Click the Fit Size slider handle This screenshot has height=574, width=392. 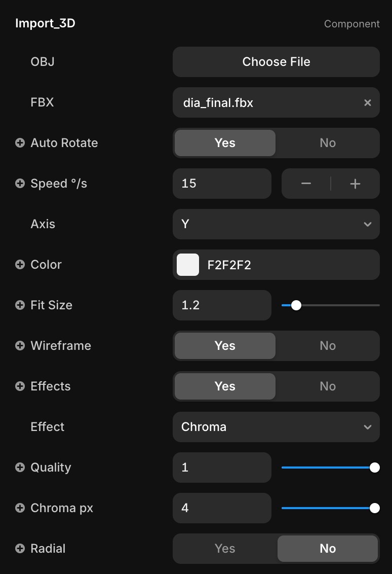[x=296, y=305]
